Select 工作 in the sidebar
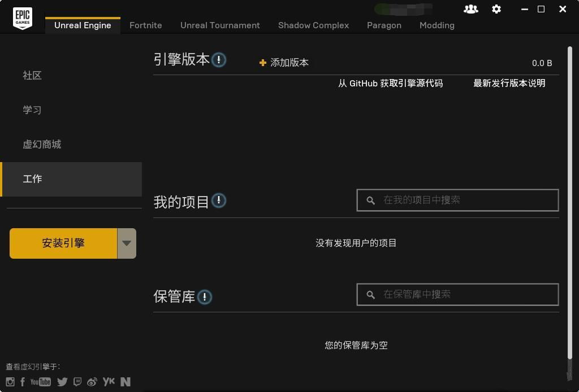579x392 pixels. (x=71, y=179)
